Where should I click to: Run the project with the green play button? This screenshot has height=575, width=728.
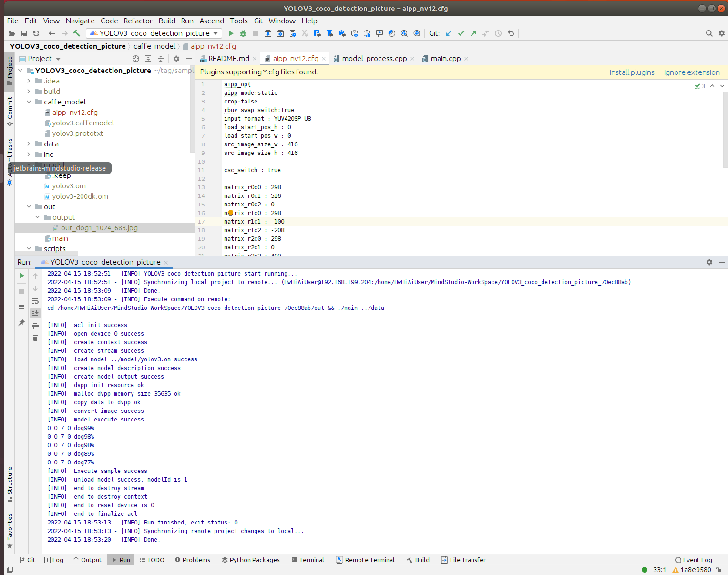pos(231,33)
